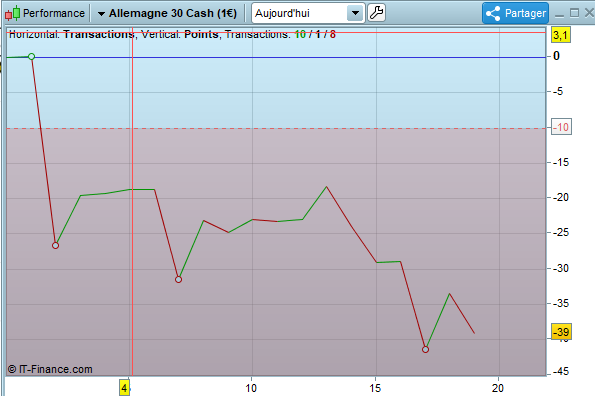Open the Allemagne 30 Cash instrument menu

[x=167, y=13]
